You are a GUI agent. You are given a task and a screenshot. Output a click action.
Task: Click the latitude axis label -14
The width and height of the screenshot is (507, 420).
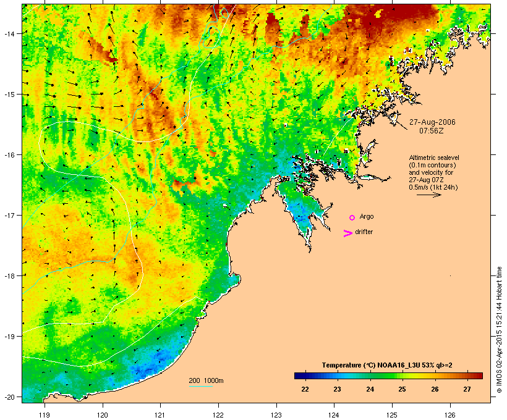pyautogui.click(x=9, y=33)
